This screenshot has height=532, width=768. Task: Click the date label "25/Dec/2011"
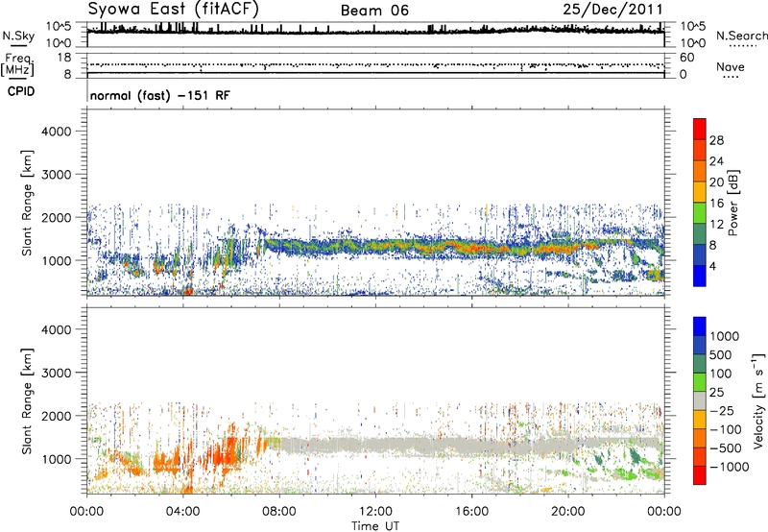pos(612,10)
